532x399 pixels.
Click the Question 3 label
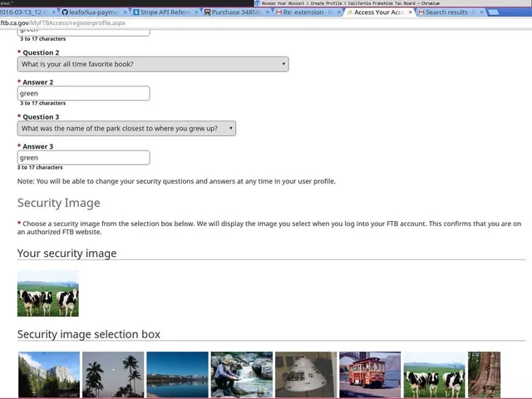(x=41, y=117)
